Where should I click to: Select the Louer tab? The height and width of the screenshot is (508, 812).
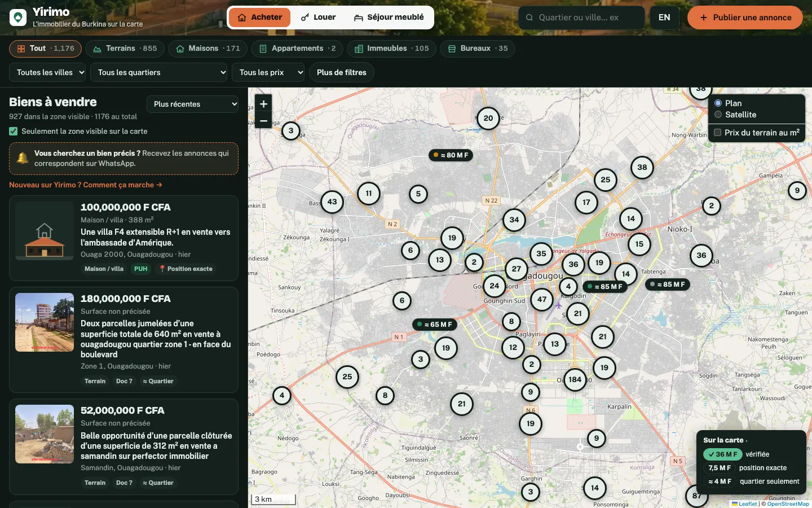tap(318, 17)
